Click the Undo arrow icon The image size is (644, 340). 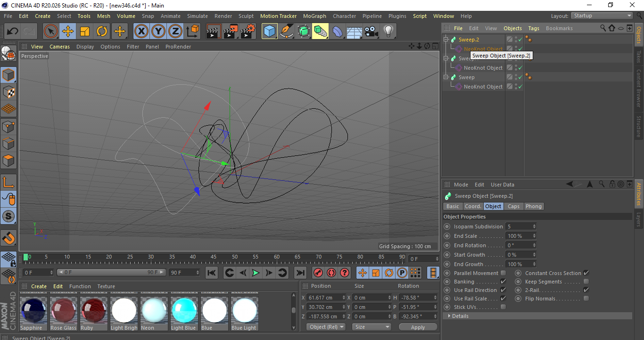click(12, 32)
